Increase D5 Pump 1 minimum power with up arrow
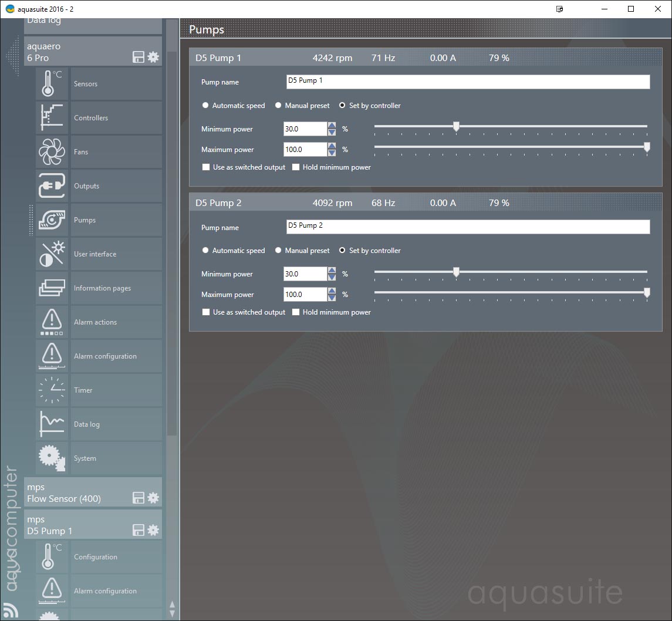Image resolution: width=672 pixels, height=621 pixels. coord(332,126)
